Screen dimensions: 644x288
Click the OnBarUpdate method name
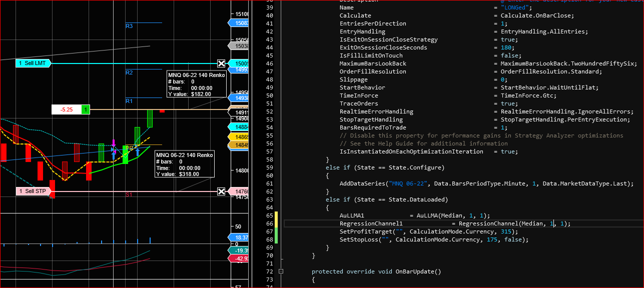pos(415,271)
